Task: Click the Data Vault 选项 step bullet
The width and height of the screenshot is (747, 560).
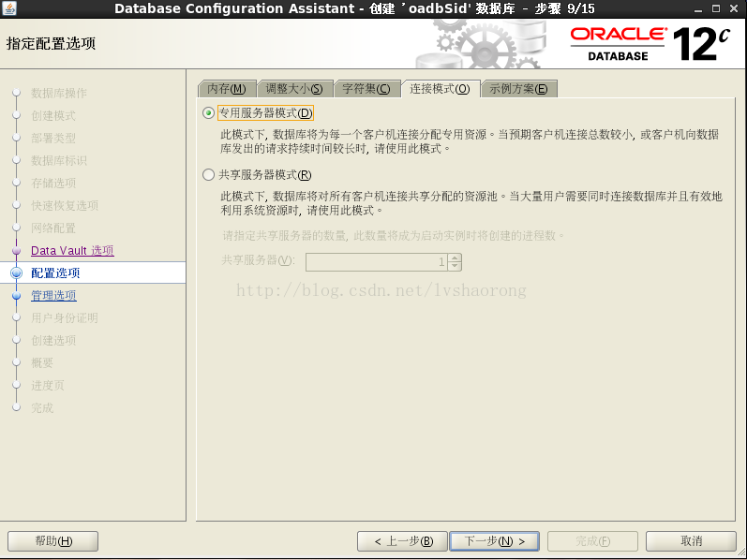Action: tap(17, 250)
